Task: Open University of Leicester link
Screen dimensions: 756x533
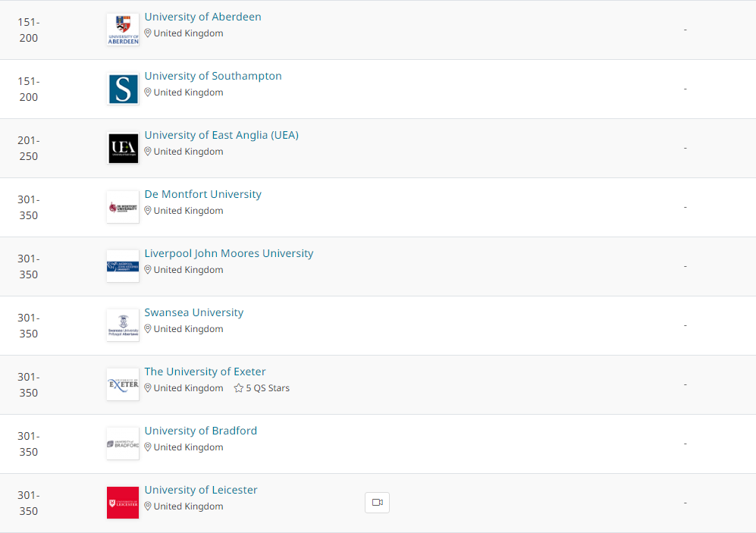Action: [x=201, y=490]
